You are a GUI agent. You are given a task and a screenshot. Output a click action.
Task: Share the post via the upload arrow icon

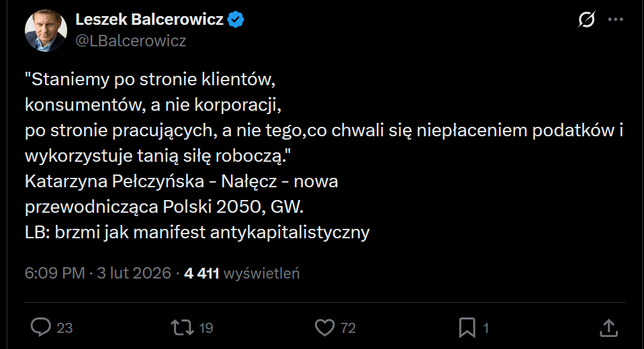click(x=608, y=327)
